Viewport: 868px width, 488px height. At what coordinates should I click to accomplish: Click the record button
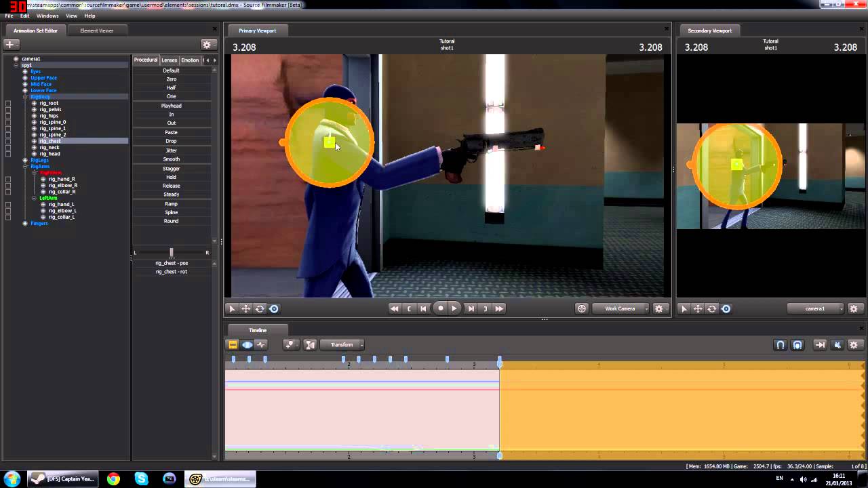click(440, 308)
